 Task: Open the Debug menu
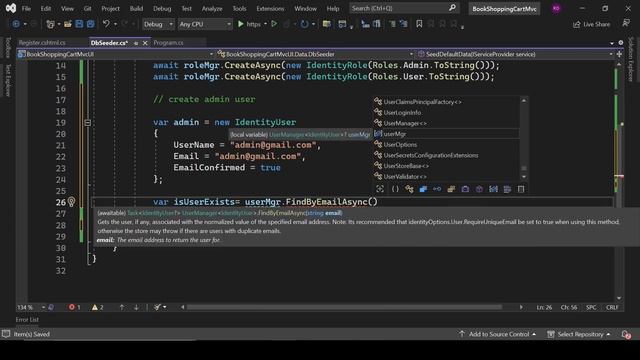tap(162, 9)
